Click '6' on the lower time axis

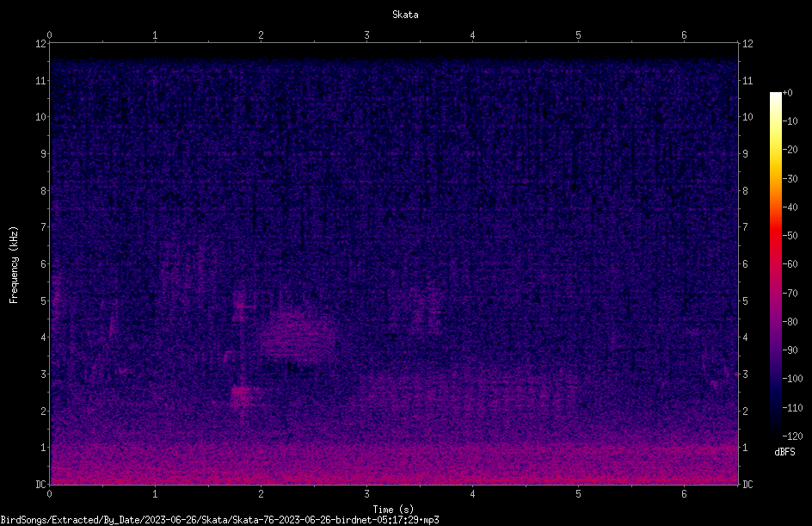pyautogui.click(x=684, y=494)
